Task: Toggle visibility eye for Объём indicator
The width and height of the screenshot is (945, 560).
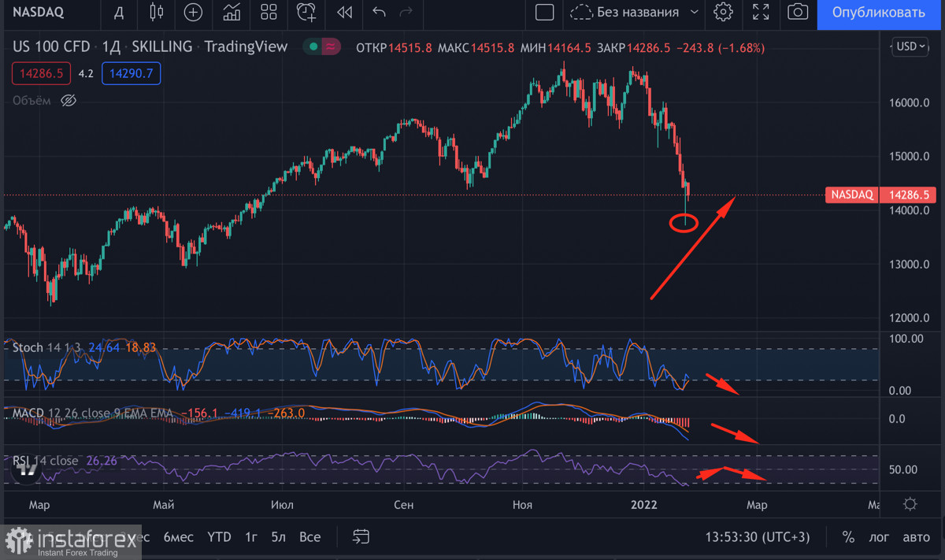Action: [x=68, y=100]
